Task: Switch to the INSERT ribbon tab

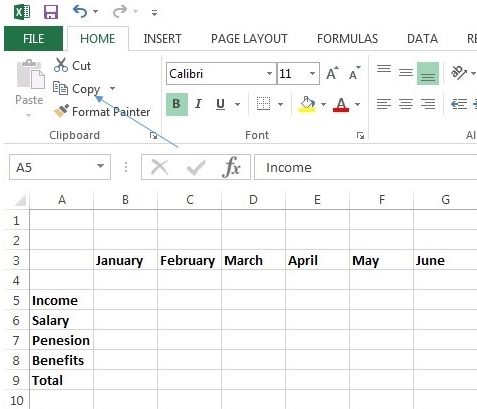Action: (162, 39)
